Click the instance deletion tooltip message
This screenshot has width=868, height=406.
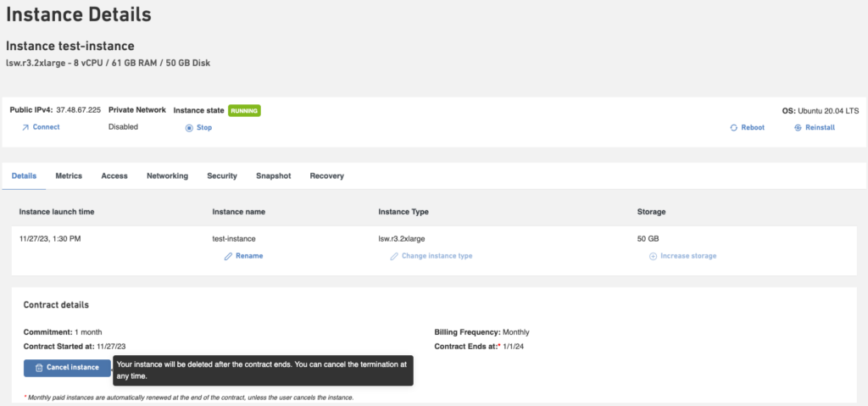click(x=263, y=370)
